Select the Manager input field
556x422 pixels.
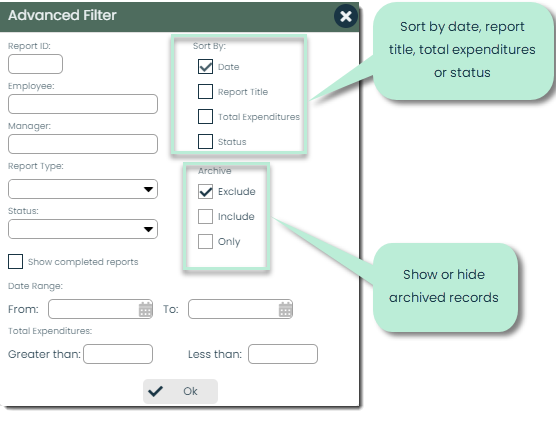[83, 144]
